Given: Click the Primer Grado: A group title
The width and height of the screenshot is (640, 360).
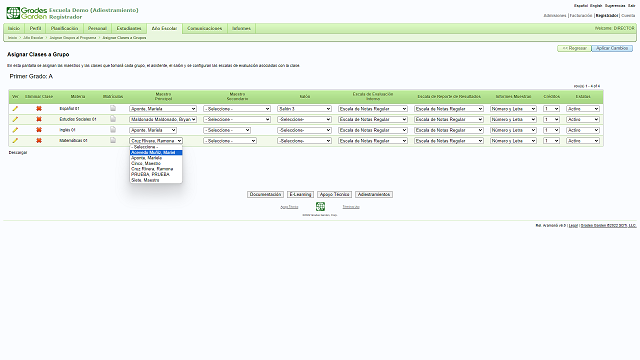Looking at the screenshot, I should pyautogui.click(x=31, y=76).
